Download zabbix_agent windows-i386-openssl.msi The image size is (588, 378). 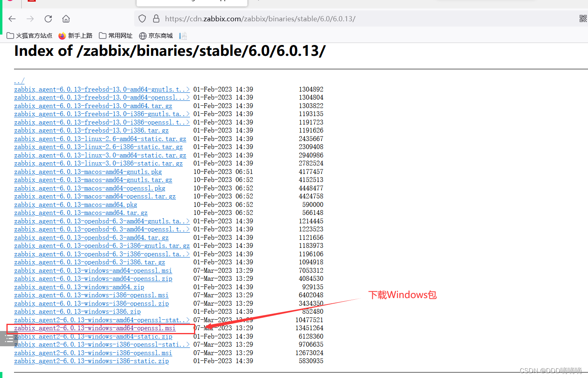(92, 295)
